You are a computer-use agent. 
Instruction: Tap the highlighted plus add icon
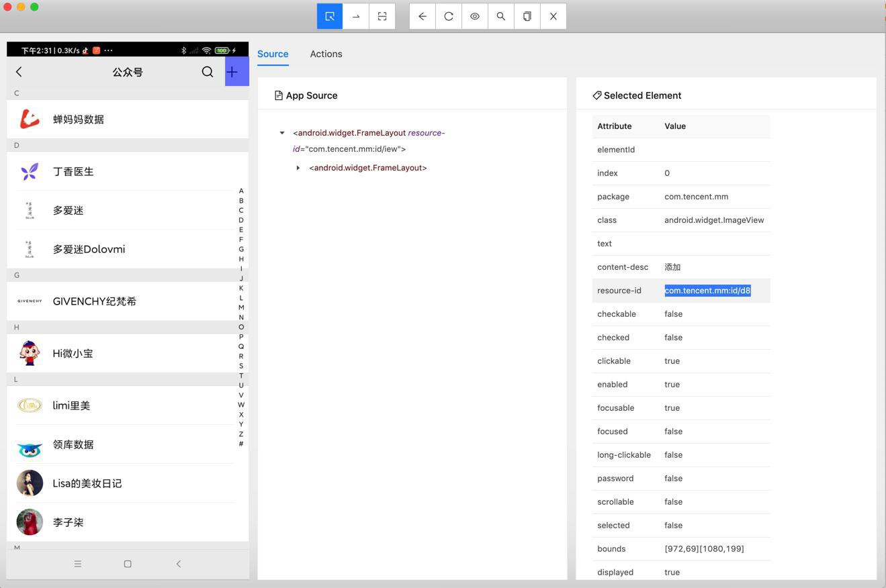click(236, 72)
